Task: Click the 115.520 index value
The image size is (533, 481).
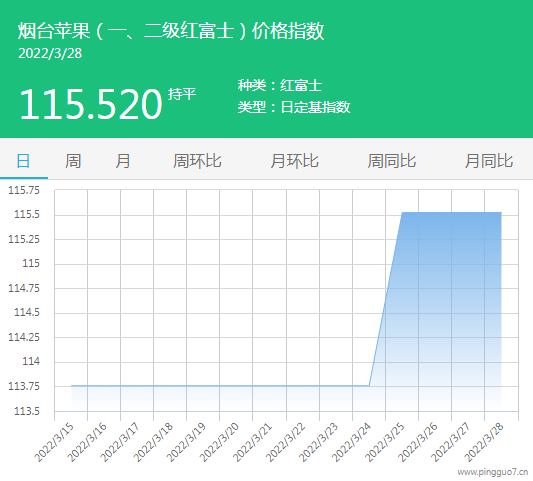Action: tap(91, 104)
